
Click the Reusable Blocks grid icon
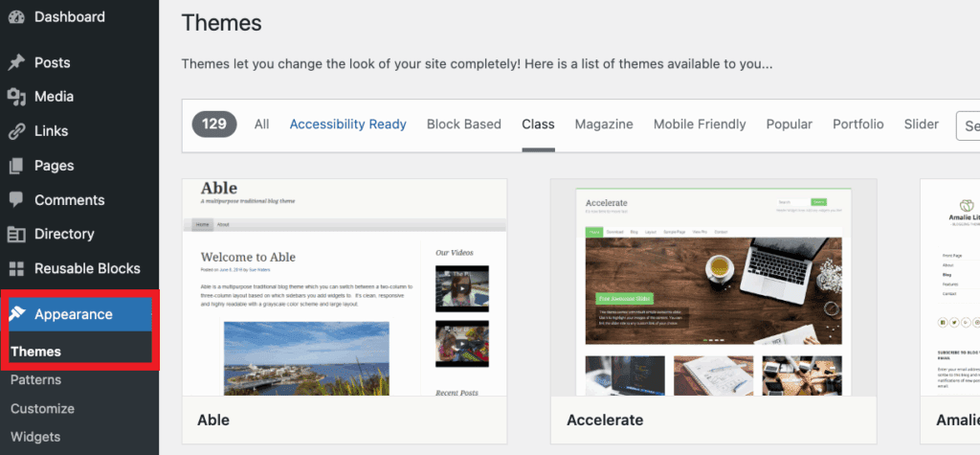16,269
